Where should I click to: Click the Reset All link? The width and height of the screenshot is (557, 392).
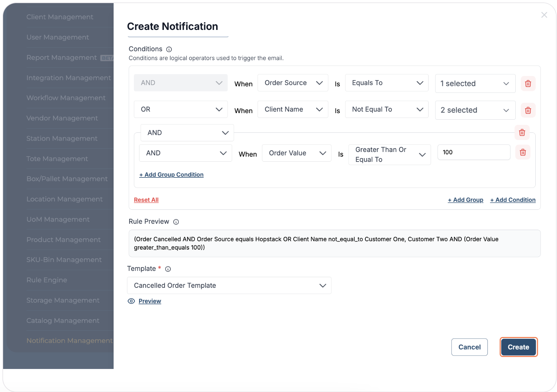point(146,200)
